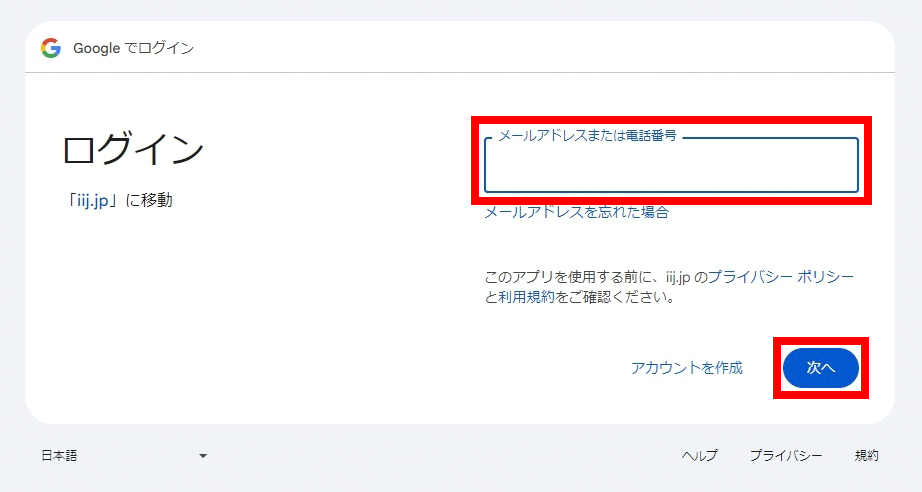The height and width of the screenshot is (492, 922).
Task: Open the iij.jp link
Action: pos(92,200)
